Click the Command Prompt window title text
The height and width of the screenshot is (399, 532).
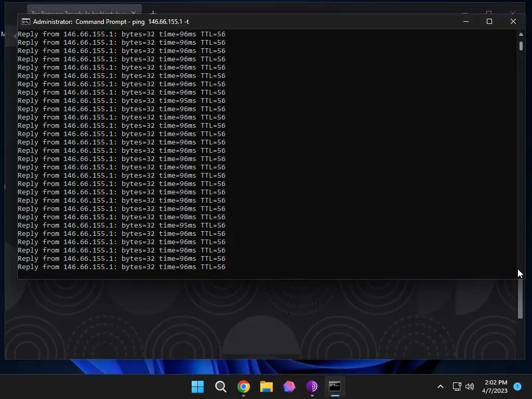(111, 22)
